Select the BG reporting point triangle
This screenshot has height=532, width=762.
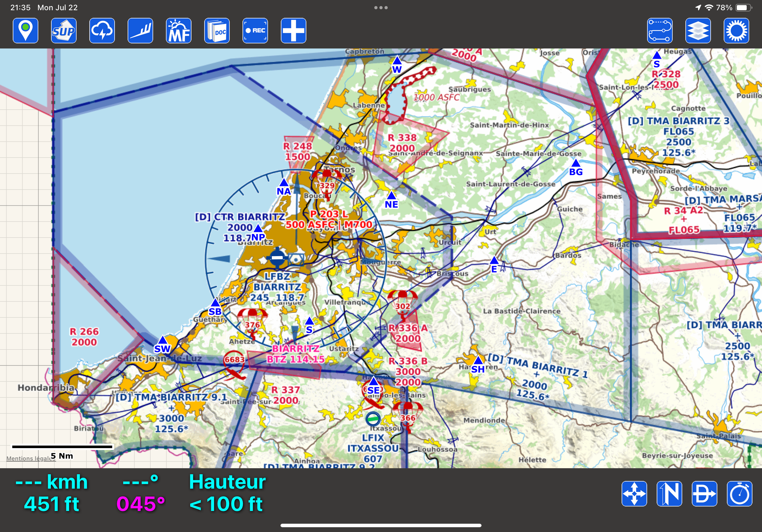pos(576,163)
